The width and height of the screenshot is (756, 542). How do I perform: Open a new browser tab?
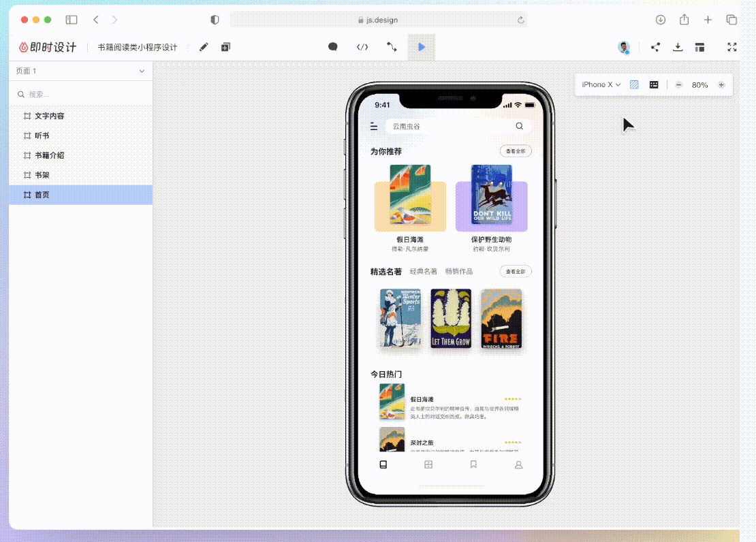coord(708,20)
